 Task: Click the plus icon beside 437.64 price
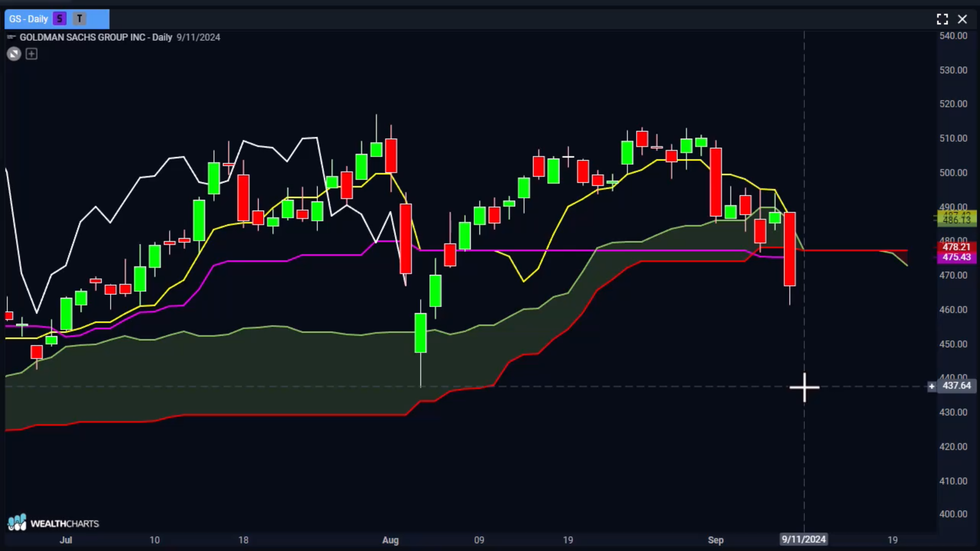click(932, 386)
